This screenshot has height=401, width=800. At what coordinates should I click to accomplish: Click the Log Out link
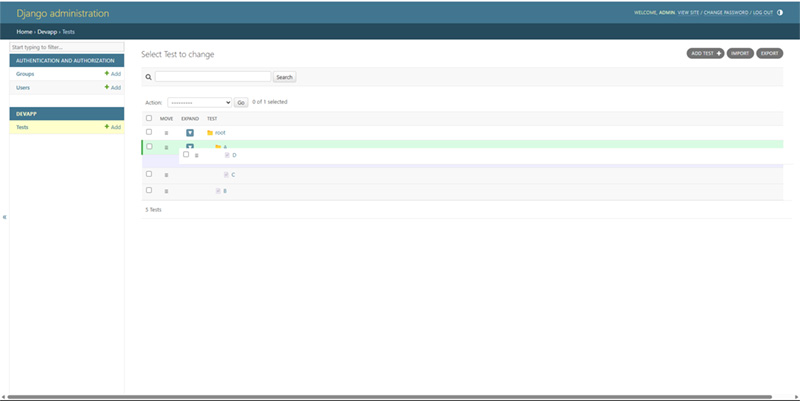pos(763,13)
